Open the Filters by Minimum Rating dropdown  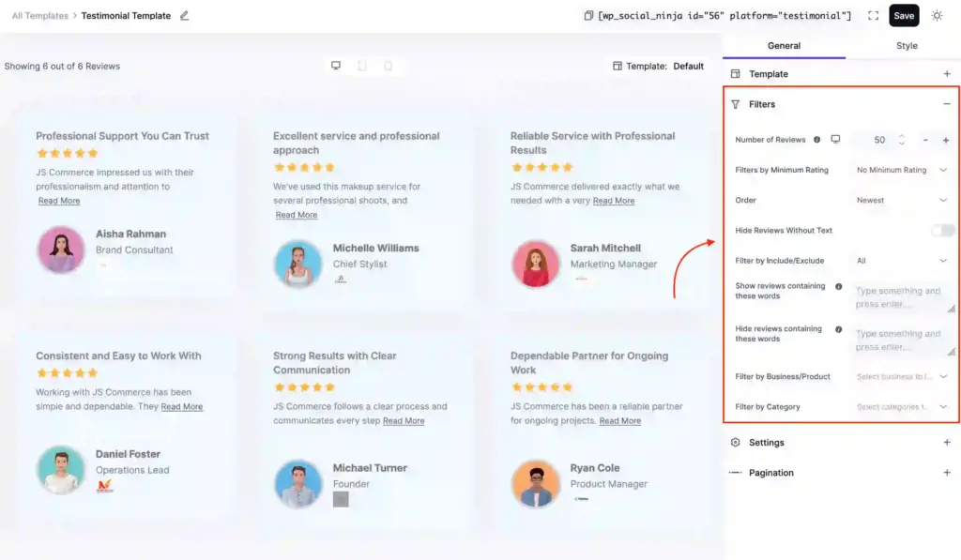901,169
